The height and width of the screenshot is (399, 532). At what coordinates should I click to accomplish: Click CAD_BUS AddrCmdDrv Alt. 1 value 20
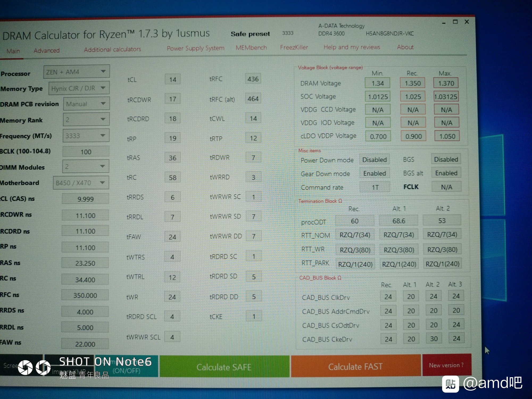(x=411, y=311)
